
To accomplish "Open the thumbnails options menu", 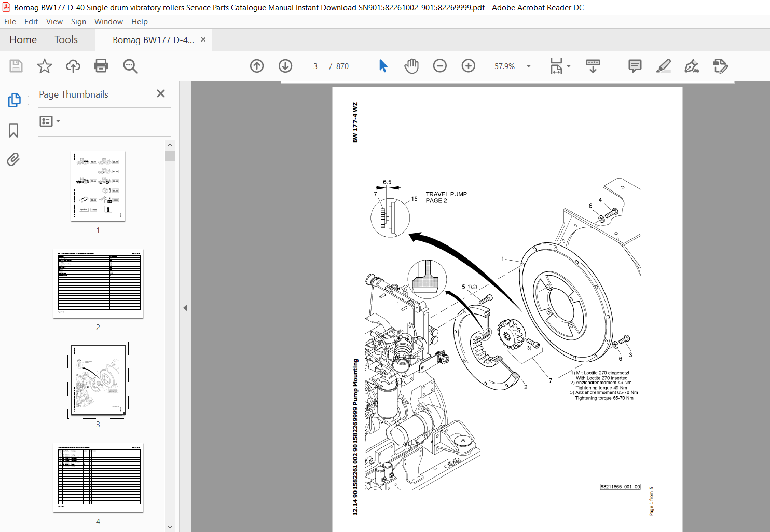I will coord(50,121).
